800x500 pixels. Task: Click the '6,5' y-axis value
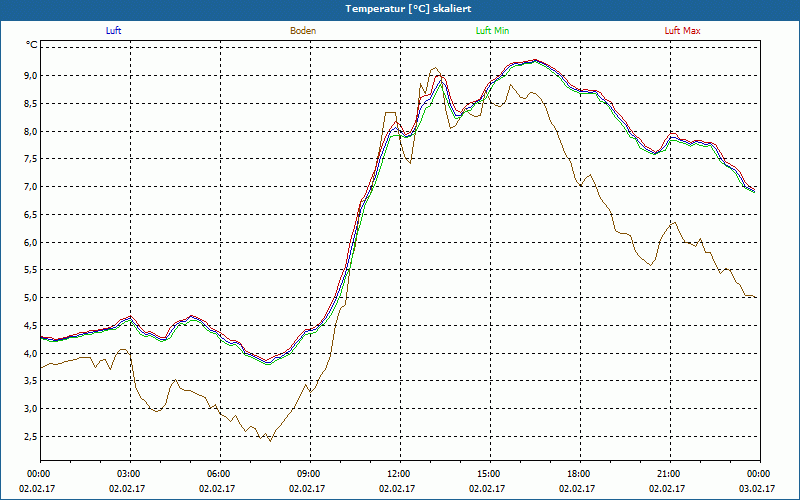click(32, 215)
